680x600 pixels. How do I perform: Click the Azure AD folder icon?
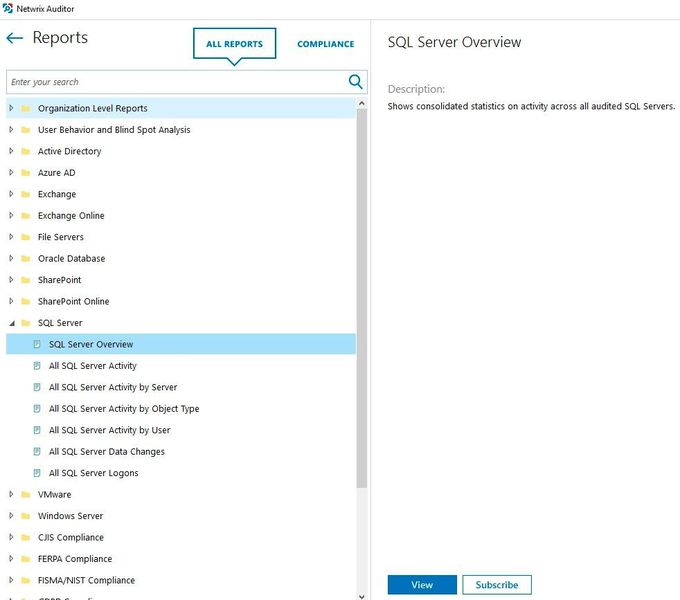(x=26, y=173)
